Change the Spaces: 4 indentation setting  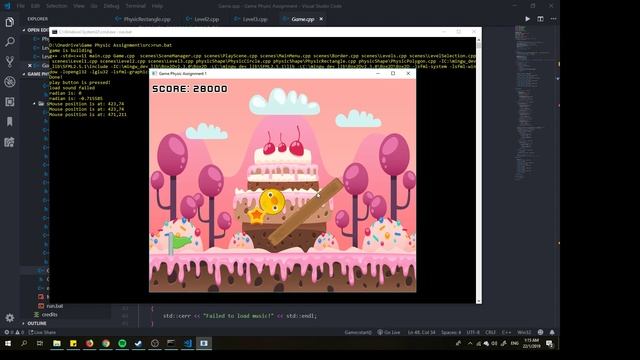tap(451, 332)
